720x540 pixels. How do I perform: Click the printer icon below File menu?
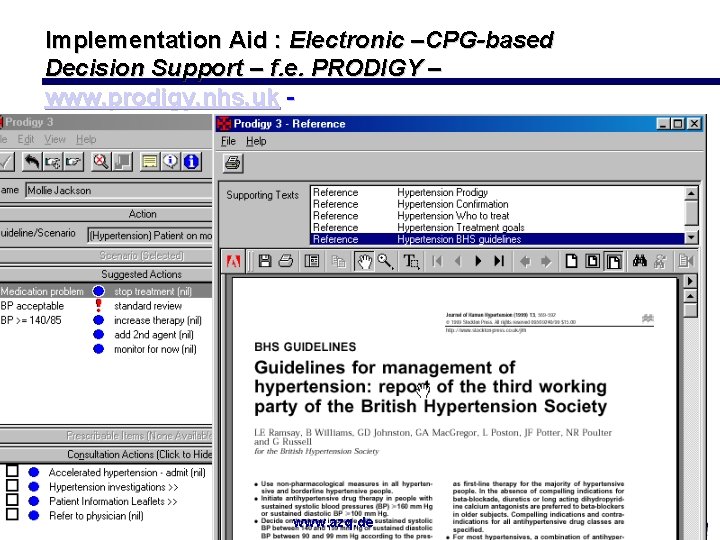(233, 163)
